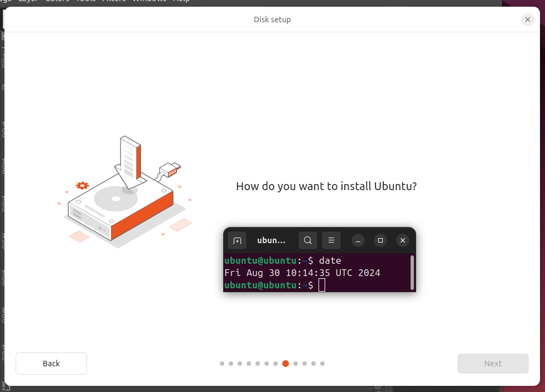Minimize the terminal window

point(358,240)
